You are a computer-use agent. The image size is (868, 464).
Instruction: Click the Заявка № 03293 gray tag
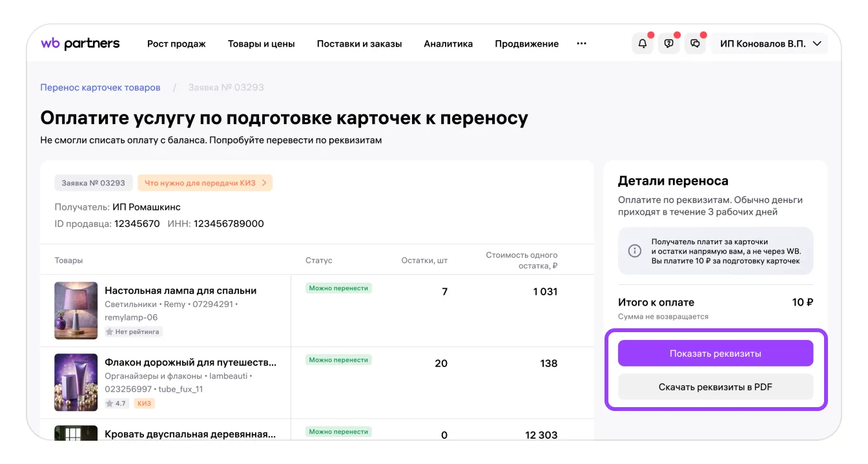pyautogui.click(x=94, y=183)
